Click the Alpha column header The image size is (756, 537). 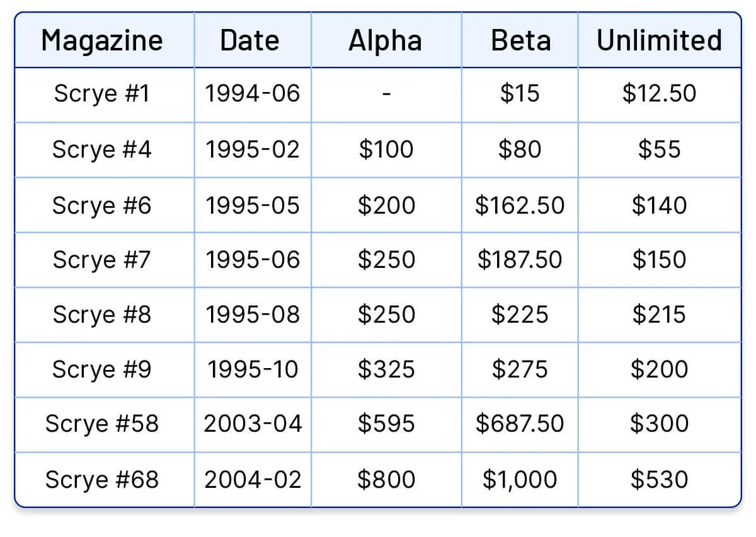[385, 40]
